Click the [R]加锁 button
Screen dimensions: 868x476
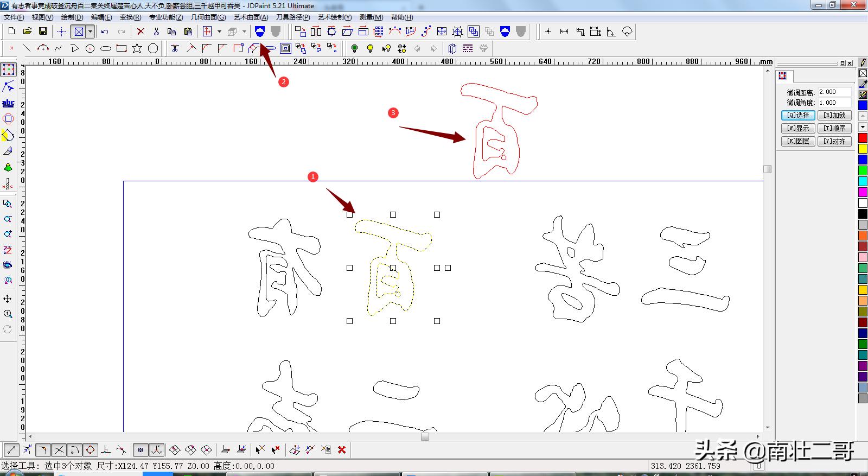(x=834, y=115)
